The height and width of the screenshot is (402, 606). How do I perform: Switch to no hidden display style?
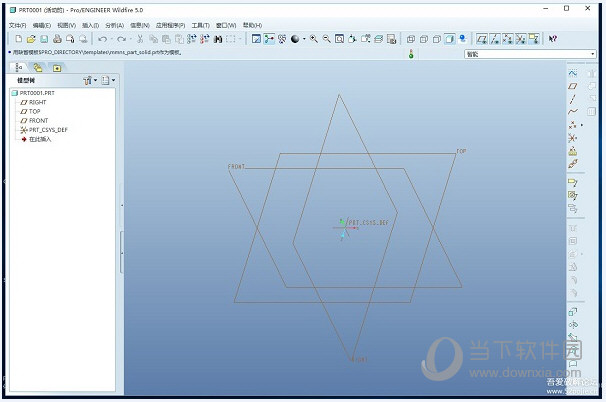pos(437,39)
